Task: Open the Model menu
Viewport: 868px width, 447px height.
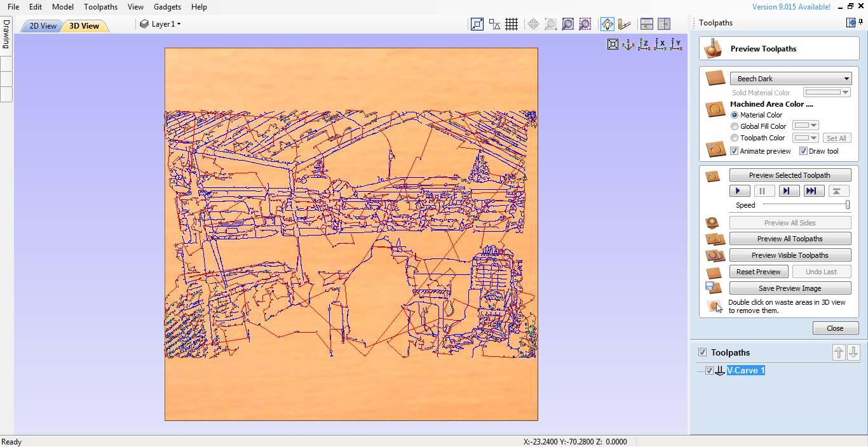Action: point(63,7)
